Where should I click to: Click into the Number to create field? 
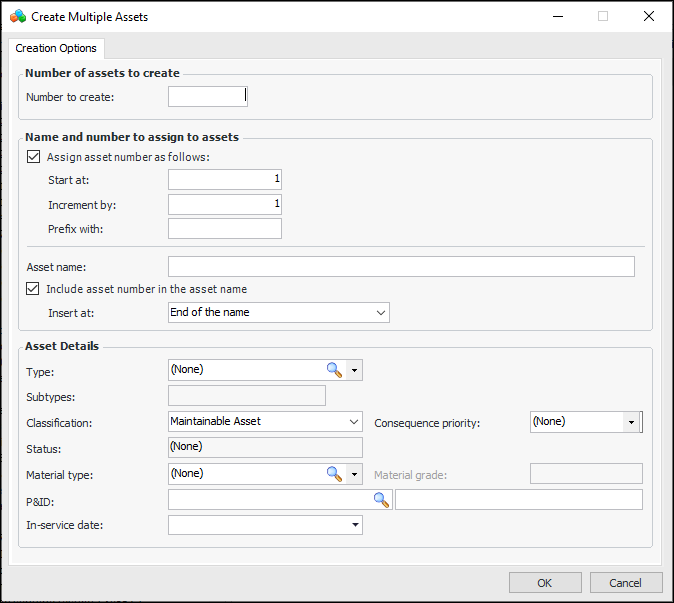pyautogui.click(x=206, y=97)
